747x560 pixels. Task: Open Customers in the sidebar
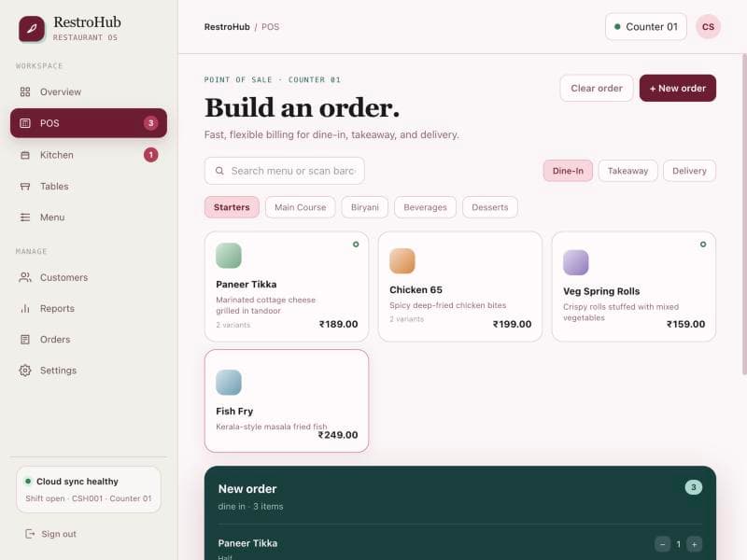pos(89,277)
